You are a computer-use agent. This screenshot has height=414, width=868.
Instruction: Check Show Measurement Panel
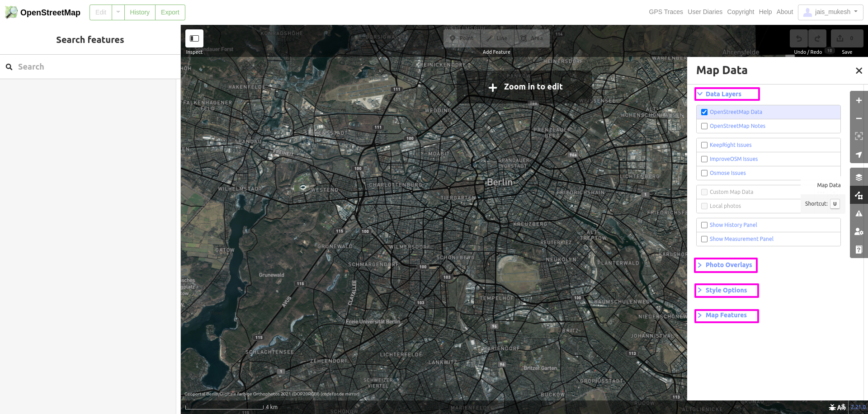click(x=704, y=239)
